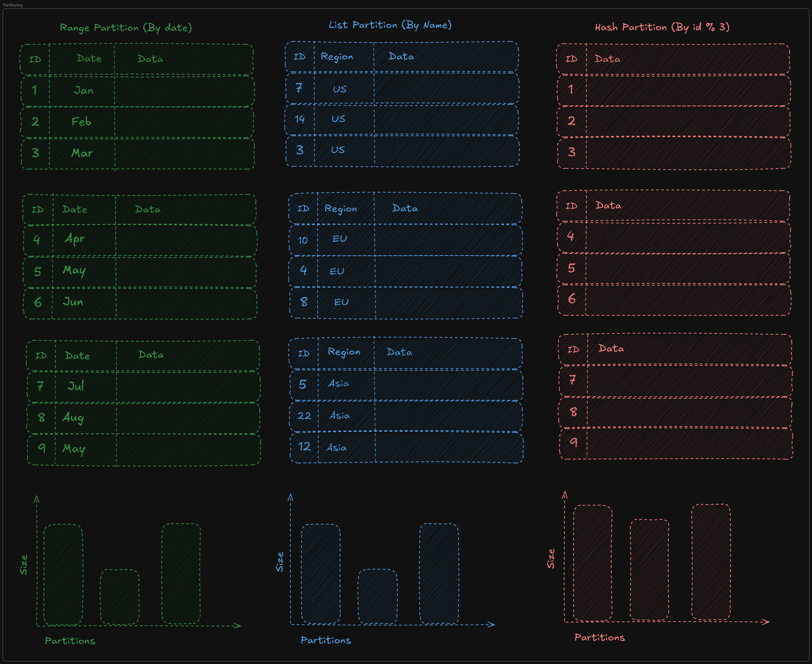Select the Range Partition (By date) title
Viewport: 812px width, 664px height.
(x=126, y=28)
